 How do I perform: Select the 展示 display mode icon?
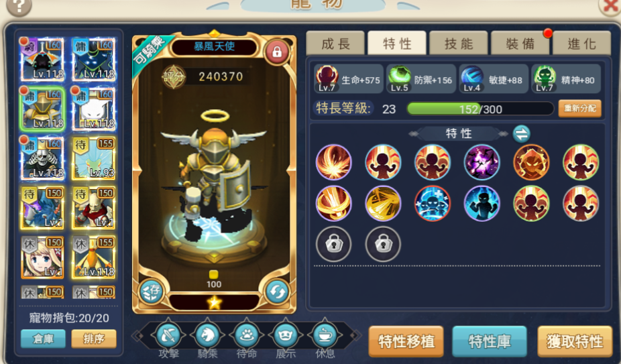click(x=286, y=335)
